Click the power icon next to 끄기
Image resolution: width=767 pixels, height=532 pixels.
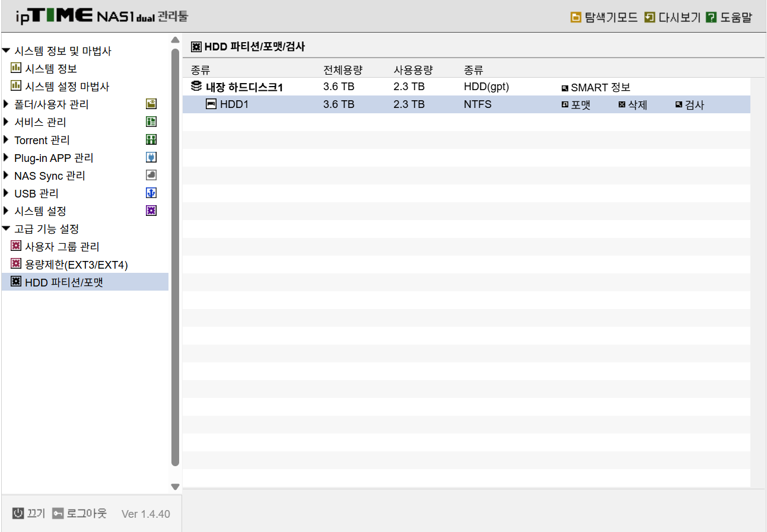pyautogui.click(x=18, y=513)
